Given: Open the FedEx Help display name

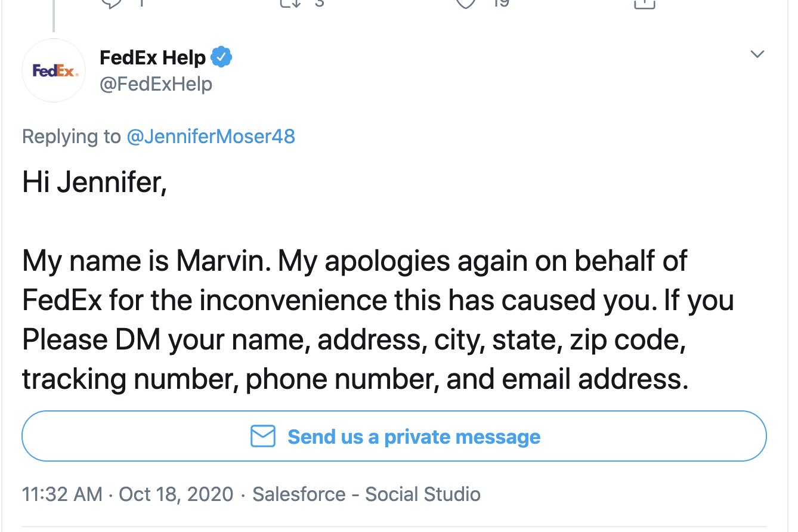Looking at the screenshot, I should click(x=153, y=58).
